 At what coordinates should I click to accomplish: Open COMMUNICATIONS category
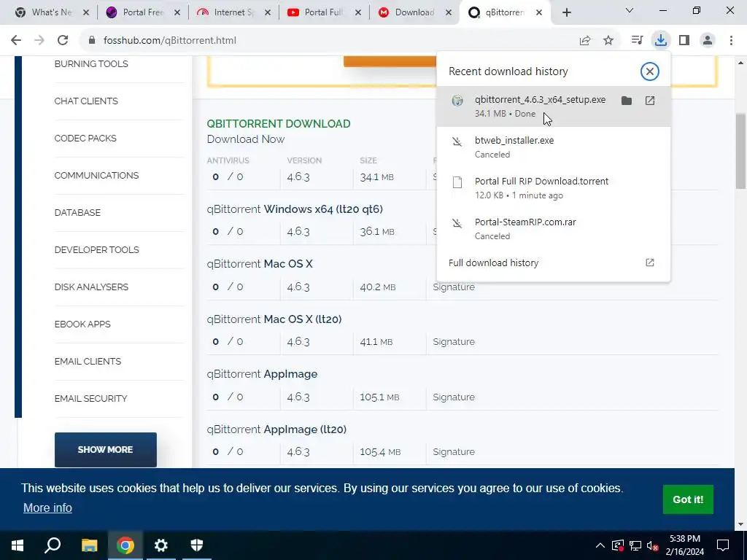click(x=96, y=175)
